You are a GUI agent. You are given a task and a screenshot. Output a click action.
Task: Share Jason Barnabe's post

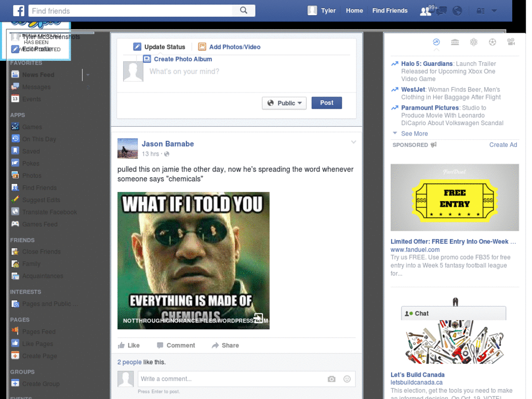pos(225,345)
